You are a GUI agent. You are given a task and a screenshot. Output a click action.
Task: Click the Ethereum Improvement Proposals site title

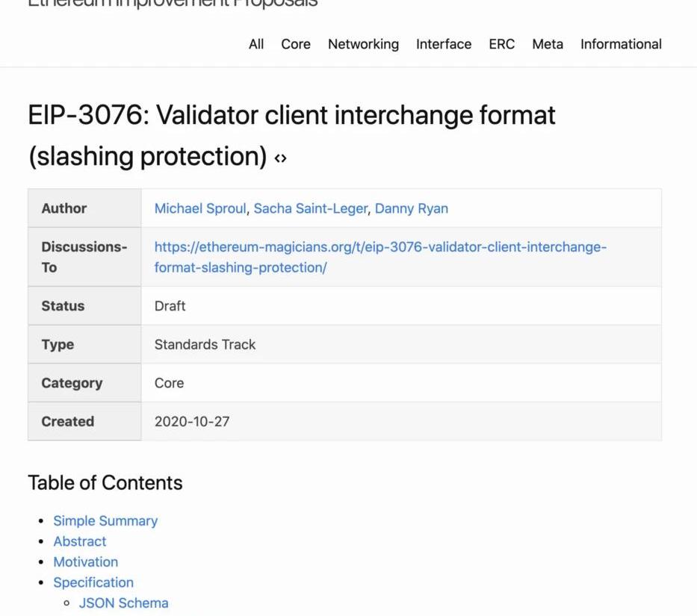[173, 3]
